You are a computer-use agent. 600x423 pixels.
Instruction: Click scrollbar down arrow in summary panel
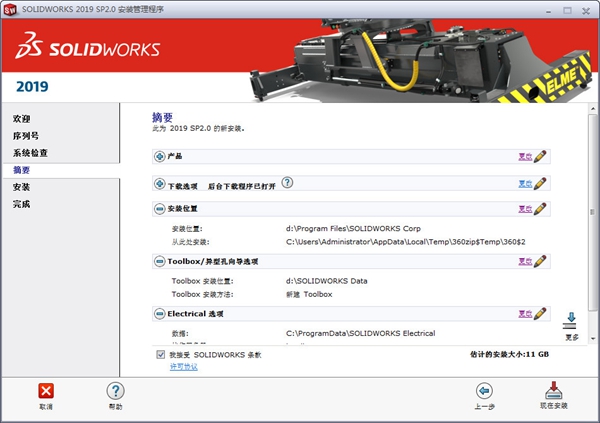pos(593,338)
